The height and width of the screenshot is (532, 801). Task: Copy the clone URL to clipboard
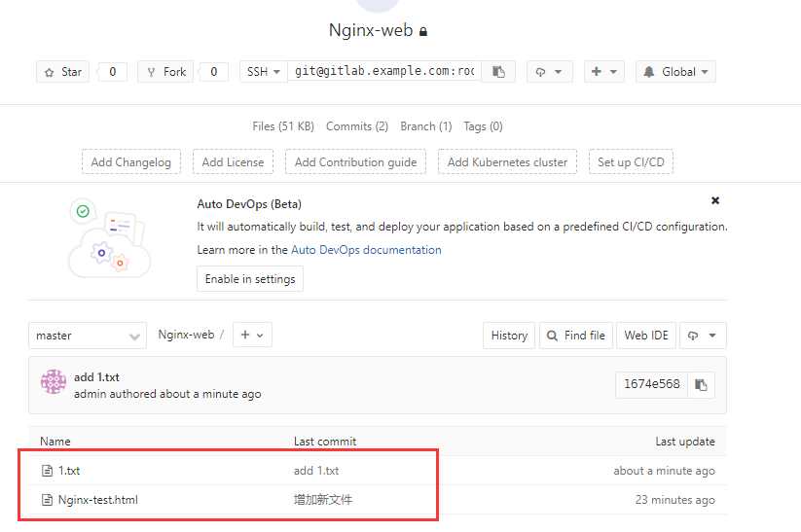[498, 72]
